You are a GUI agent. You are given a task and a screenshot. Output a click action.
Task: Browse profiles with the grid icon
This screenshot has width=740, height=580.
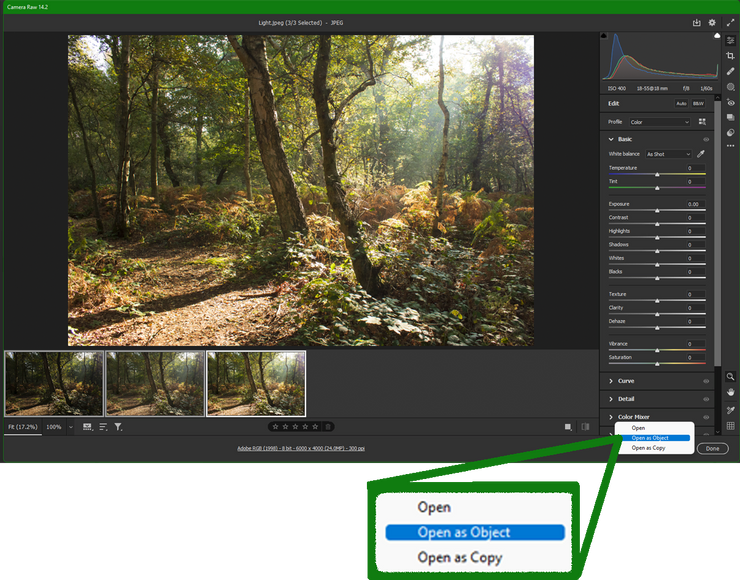[x=702, y=122]
